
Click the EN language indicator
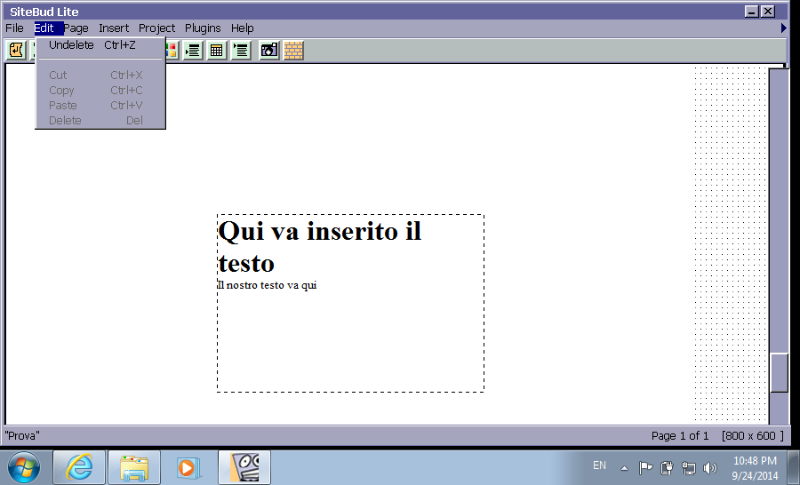coord(599,465)
